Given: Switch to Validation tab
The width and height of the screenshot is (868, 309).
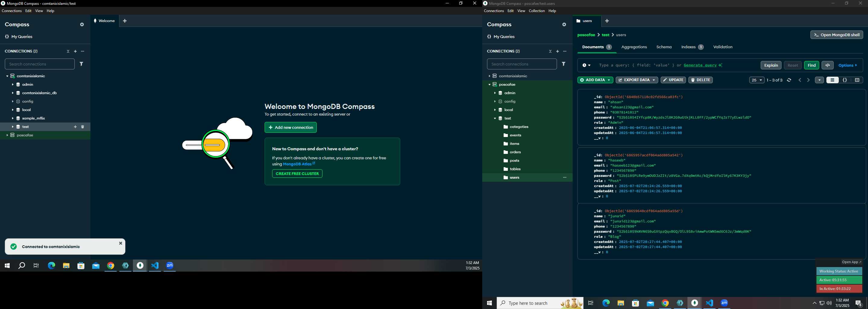Looking at the screenshot, I should click(723, 47).
